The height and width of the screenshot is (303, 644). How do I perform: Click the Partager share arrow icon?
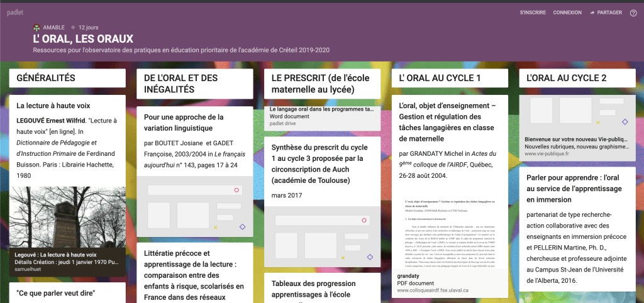[592, 13]
